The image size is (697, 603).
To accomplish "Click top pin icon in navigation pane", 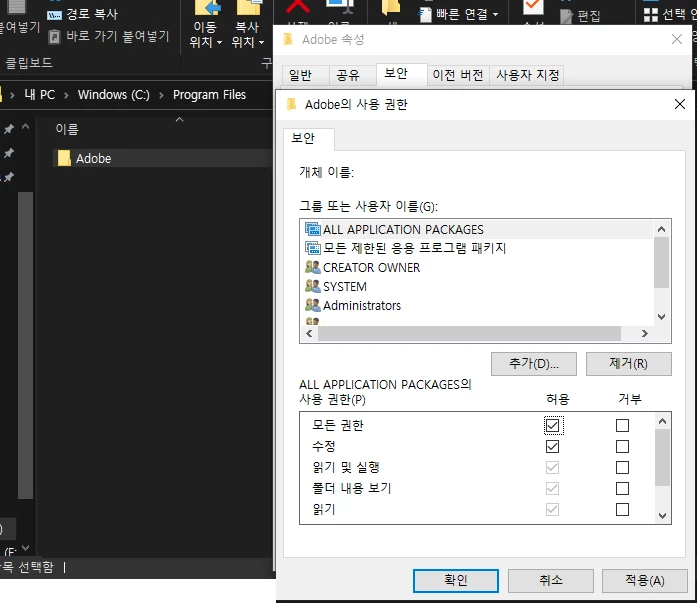I will click(8, 129).
